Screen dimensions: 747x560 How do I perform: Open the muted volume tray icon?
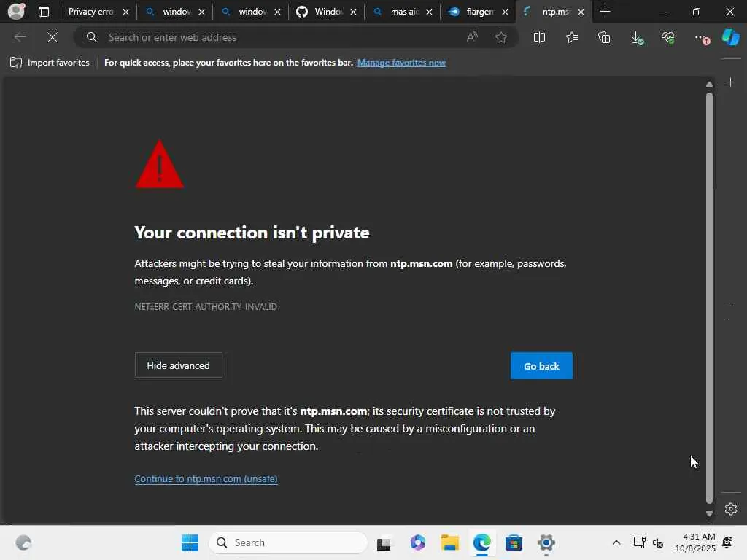click(x=658, y=542)
